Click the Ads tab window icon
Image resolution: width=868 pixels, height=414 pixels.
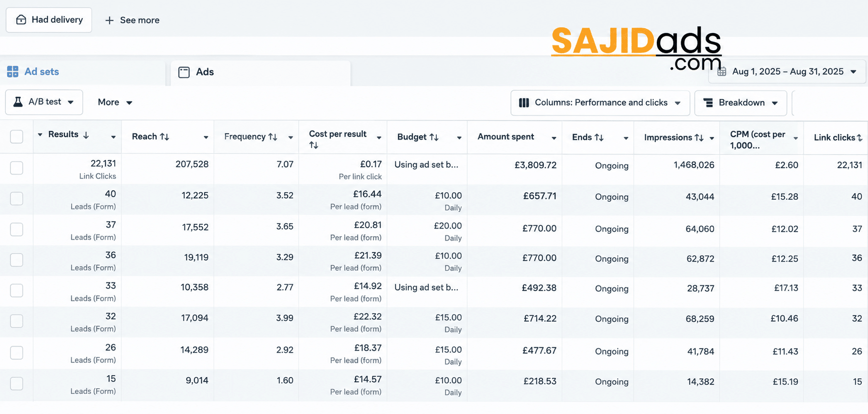click(x=184, y=72)
